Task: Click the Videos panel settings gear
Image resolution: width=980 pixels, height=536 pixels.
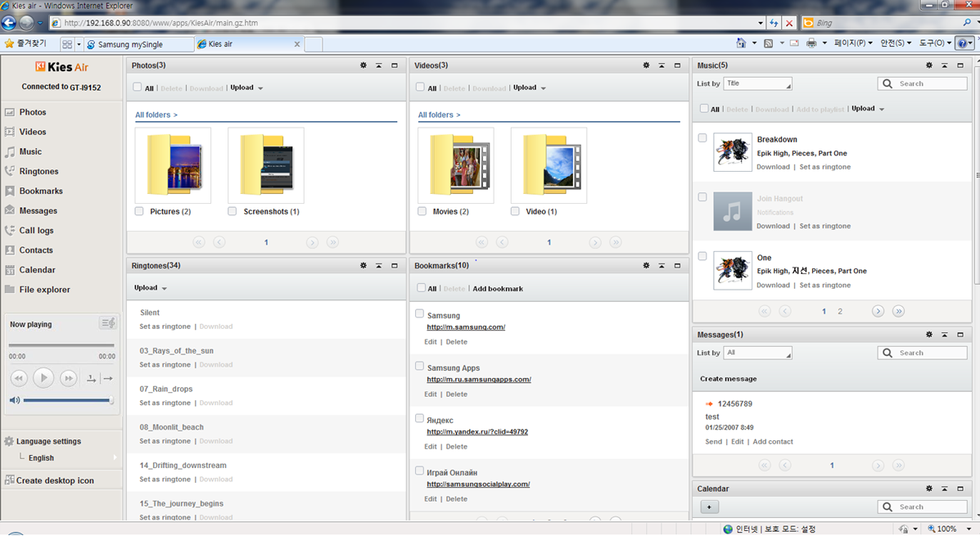Action: (646, 65)
